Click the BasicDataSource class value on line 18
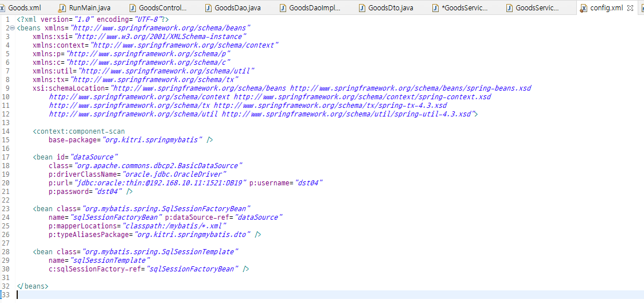The height and width of the screenshot is (303, 644). pos(158,166)
